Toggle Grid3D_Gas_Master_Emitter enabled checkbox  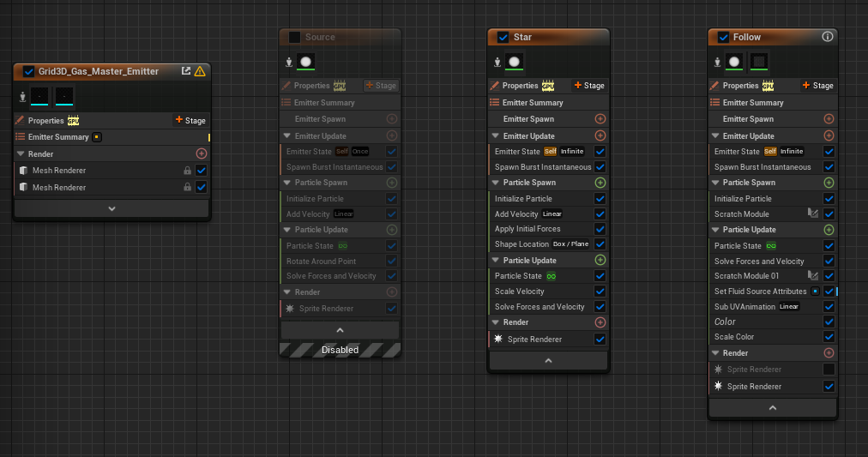(x=28, y=71)
